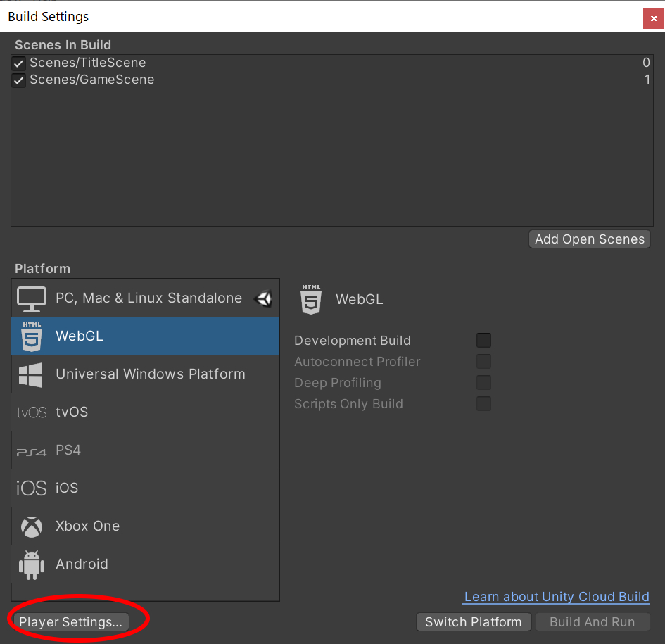Click the tvOS platform icon
The image size is (665, 644).
pos(32,412)
